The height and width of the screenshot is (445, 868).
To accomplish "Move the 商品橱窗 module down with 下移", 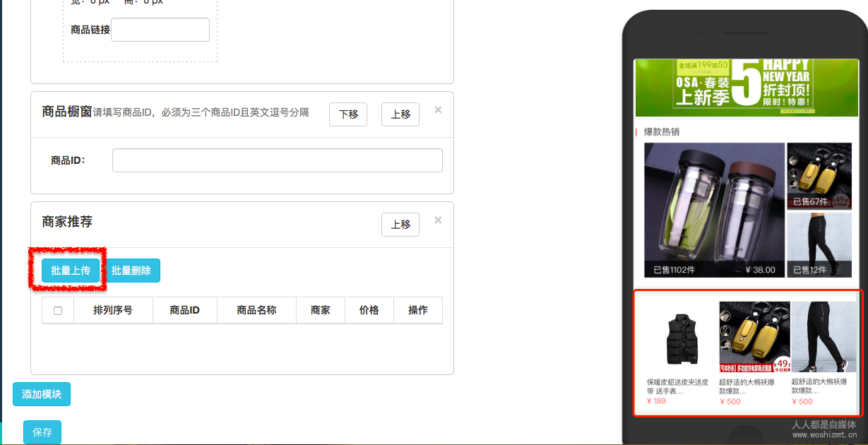I will pyautogui.click(x=348, y=114).
